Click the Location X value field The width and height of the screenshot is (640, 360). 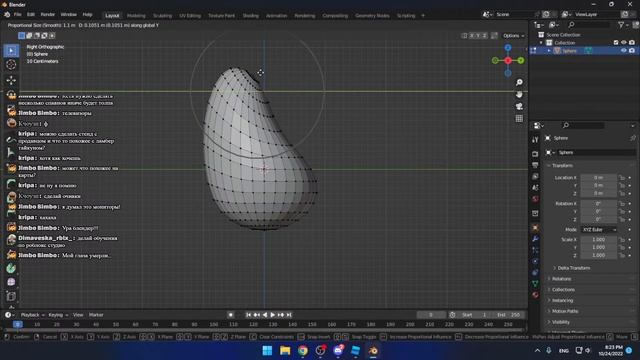coord(599,178)
